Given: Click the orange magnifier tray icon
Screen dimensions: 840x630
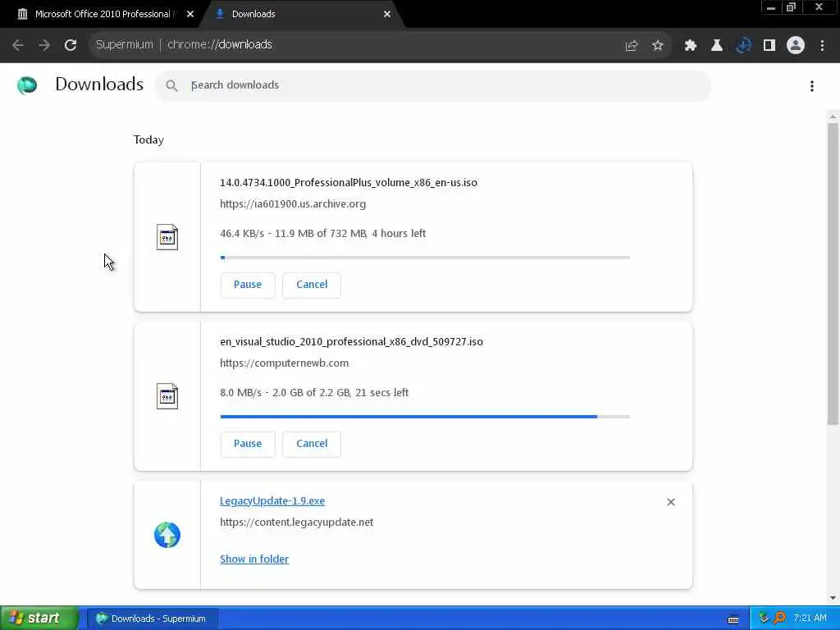Looking at the screenshot, I should 780,619.
